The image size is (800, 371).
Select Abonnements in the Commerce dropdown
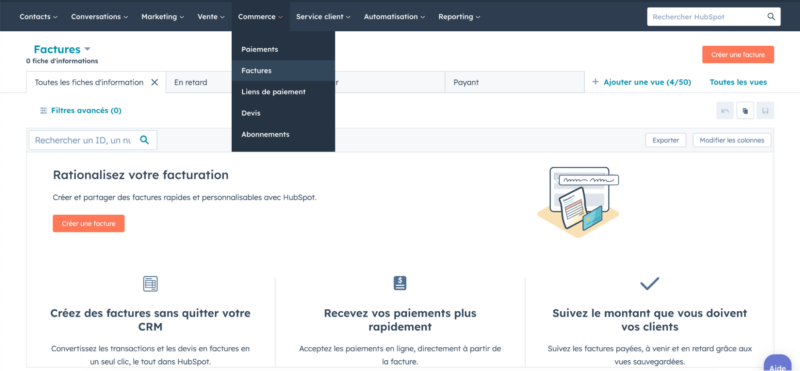pos(283,134)
